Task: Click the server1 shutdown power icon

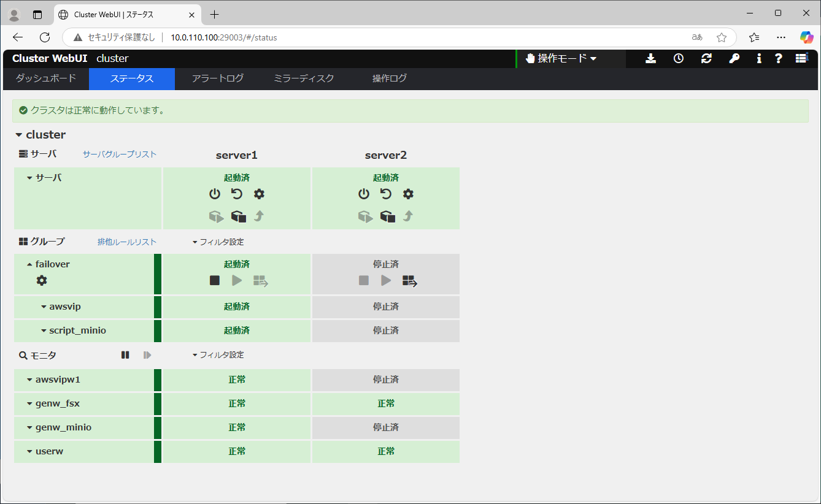Action: (x=215, y=194)
